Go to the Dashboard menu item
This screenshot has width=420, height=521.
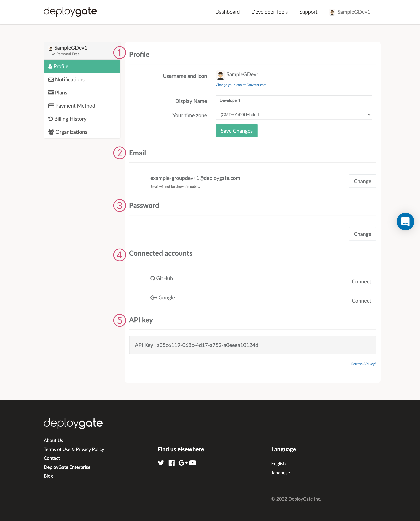[x=227, y=12]
